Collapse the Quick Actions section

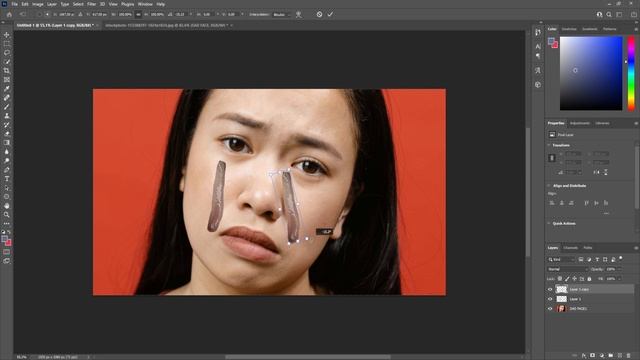pyautogui.click(x=549, y=224)
